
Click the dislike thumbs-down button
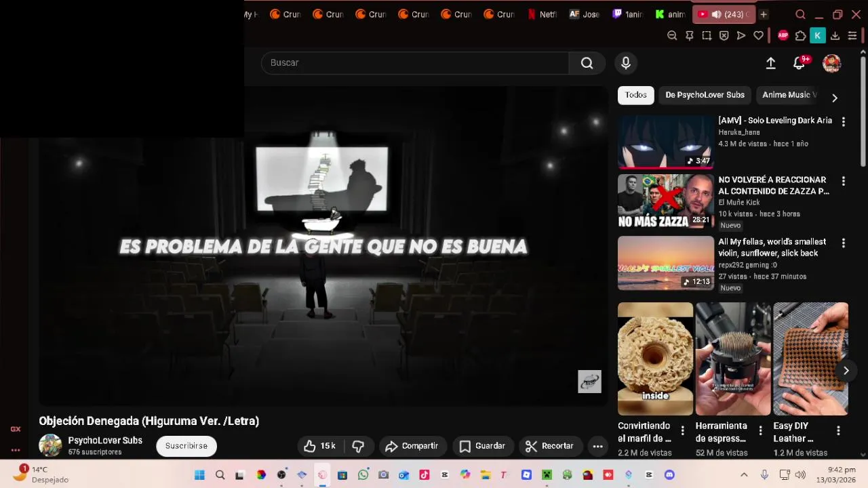358,446
